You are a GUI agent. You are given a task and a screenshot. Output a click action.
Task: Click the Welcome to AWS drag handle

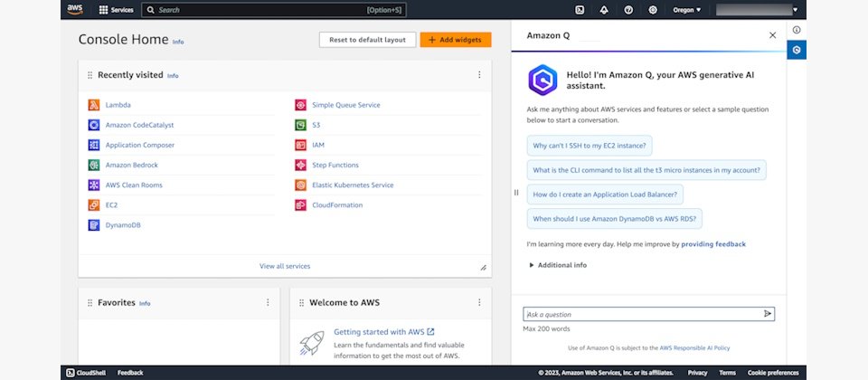(x=301, y=303)
